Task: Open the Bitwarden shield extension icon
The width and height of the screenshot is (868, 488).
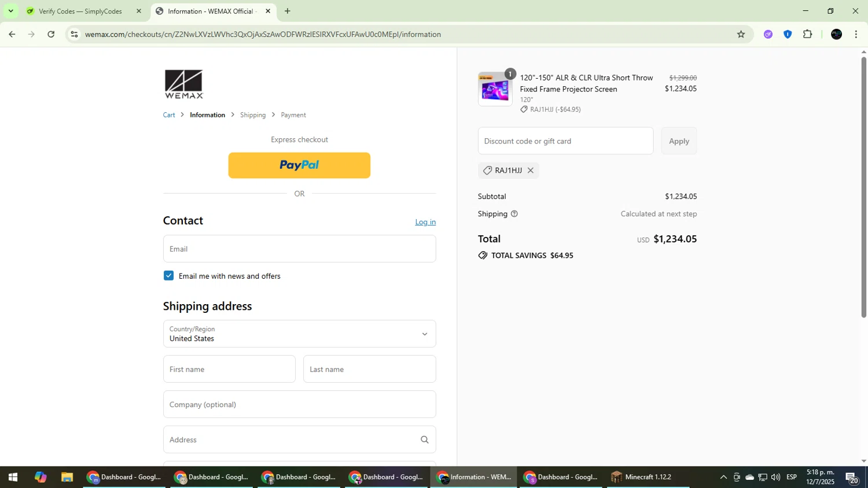Action: [788, 34]
